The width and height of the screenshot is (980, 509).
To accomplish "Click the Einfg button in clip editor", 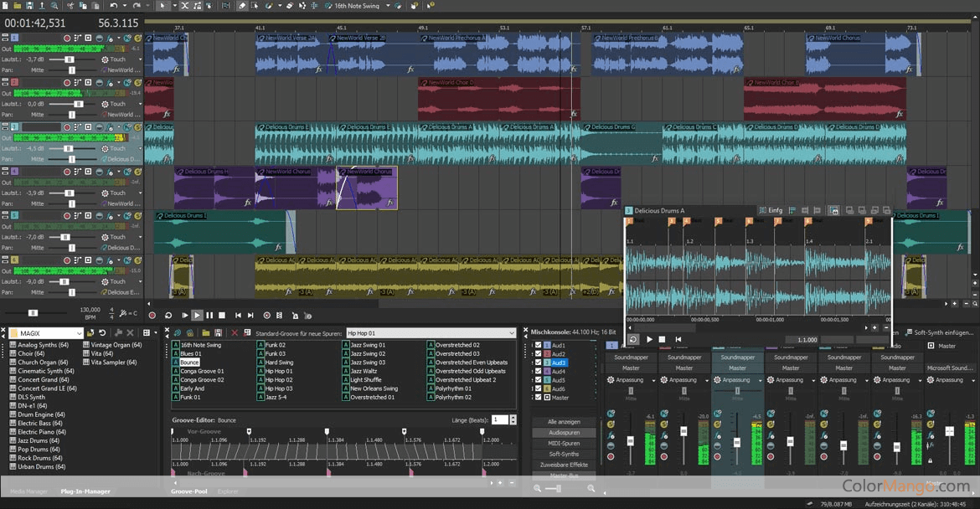I will tap(771, 210).
